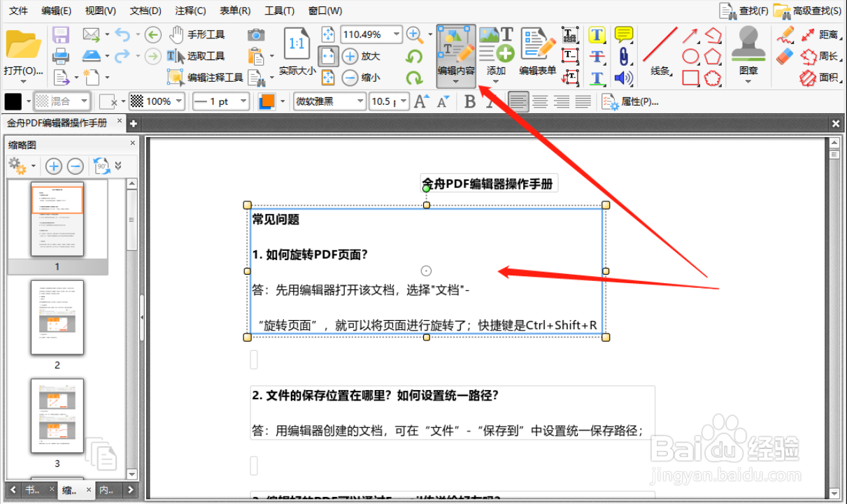Expand the Stamp (图章) dropdown
This screenshot has height=504, width=847.
pos(748,80)
